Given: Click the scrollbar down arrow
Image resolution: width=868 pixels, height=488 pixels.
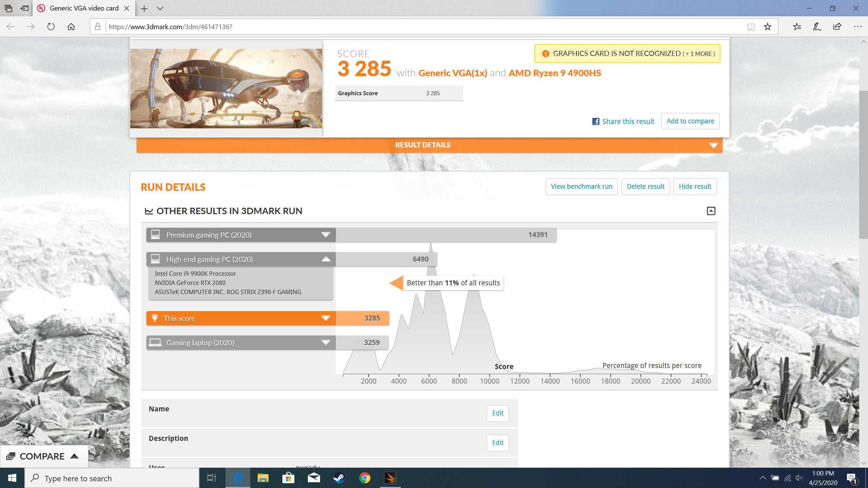Looking at the screenshot, I should [x=863, y=463].
